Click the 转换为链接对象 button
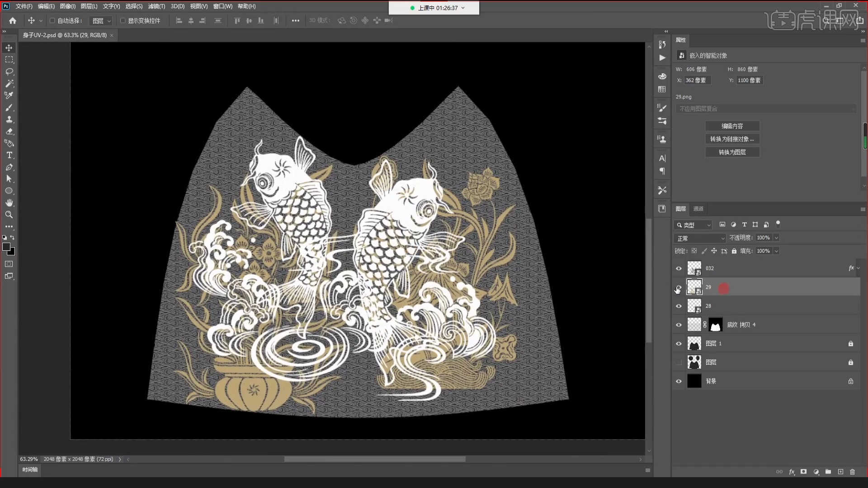Image resolution: width=868 pixels, height=488 pixels. 732,139
